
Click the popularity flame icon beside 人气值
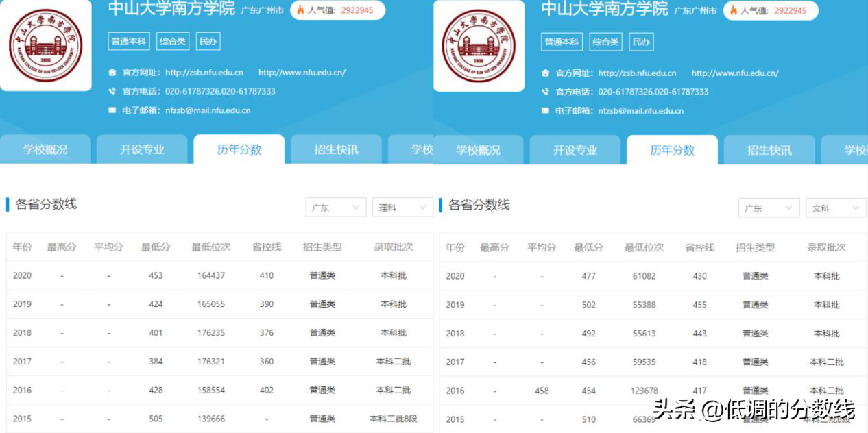tap(301, 11)
